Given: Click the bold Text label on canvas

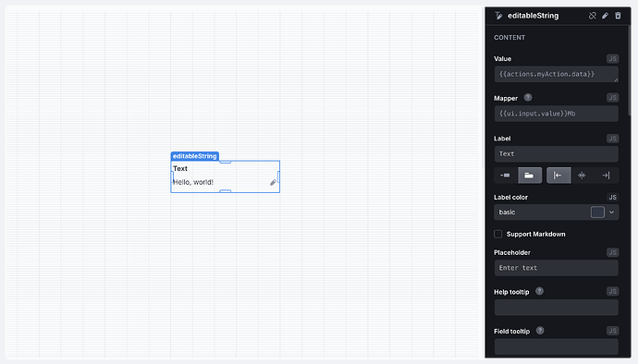Looking at the screenshot, I should click(180, 168).
